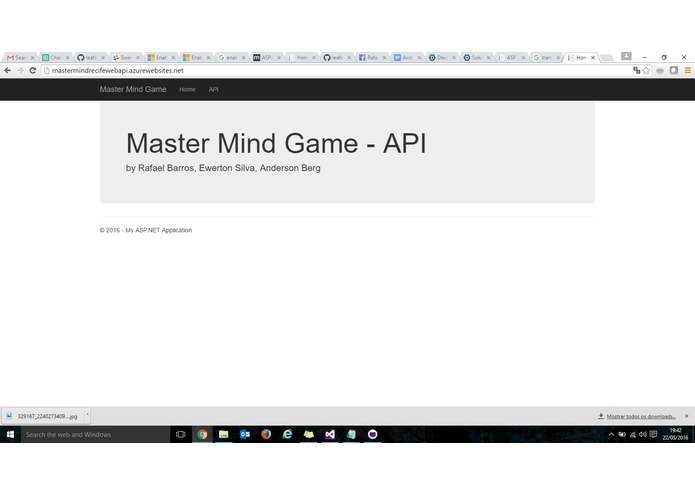695x494 pixels.
Task: Open a new tab button
Action: pos(607,58)
